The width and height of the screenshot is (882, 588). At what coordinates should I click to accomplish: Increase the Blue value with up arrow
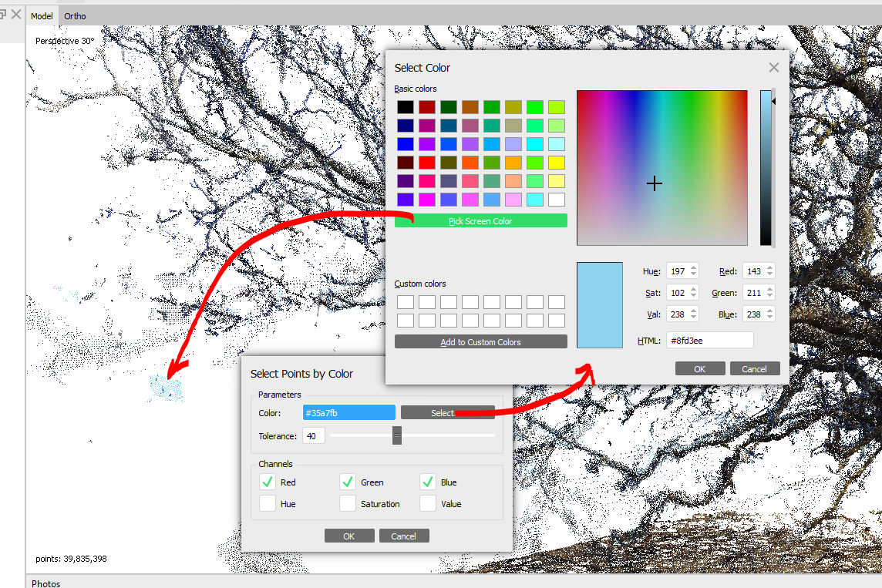(x=770, y=311)
